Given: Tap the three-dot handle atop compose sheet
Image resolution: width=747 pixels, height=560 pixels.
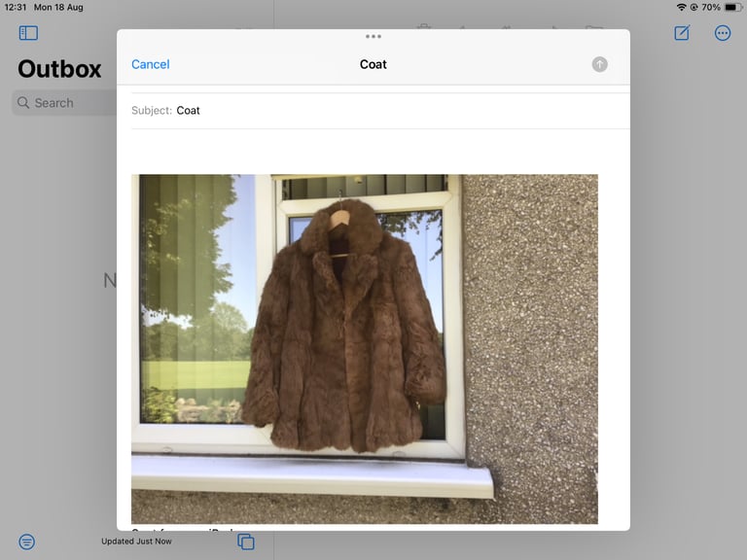Looking at the screenshot, I should [x=373, y=36].
